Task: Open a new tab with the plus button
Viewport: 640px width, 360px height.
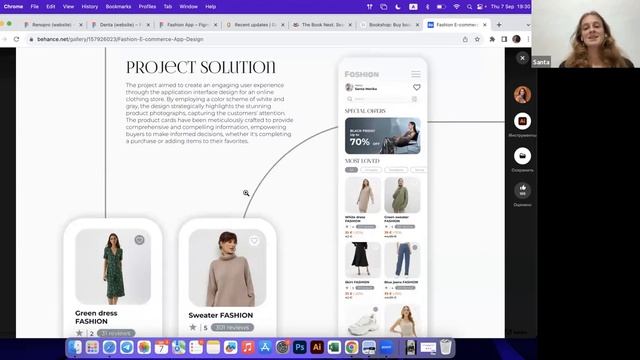Action: coord(499,25)
